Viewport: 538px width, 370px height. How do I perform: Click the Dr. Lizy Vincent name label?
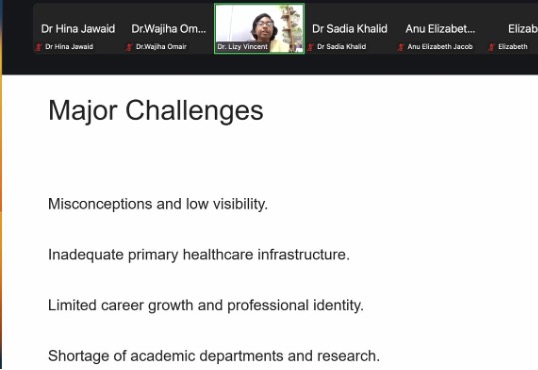pos(243,47)
